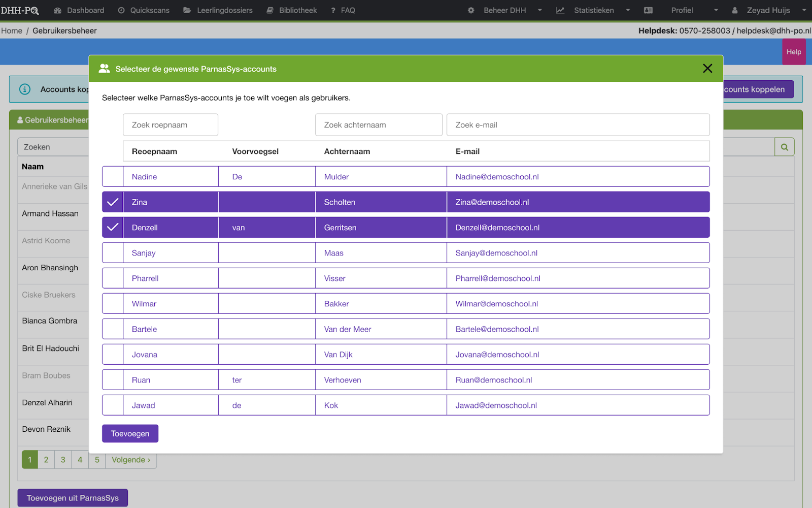
Task: Open the Statistieken dropdown arrow
Action: (628, 10)
